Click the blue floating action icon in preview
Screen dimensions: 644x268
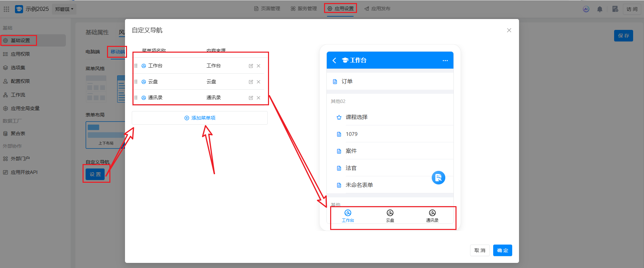click(x=438, y=178)
